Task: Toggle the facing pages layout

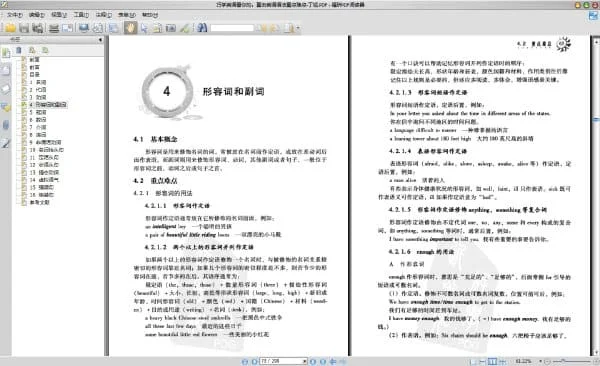Action: (493, 361)
